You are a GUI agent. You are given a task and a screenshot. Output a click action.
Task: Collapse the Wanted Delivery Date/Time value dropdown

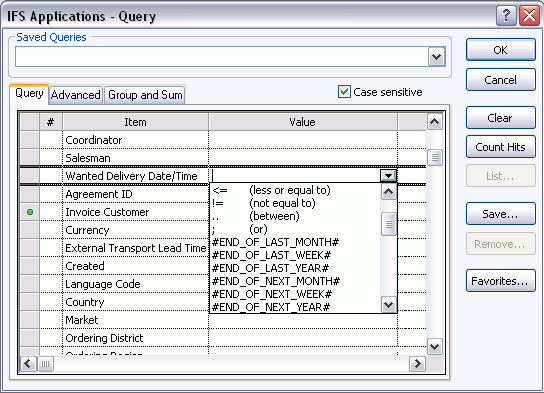(x=388, y=176)
